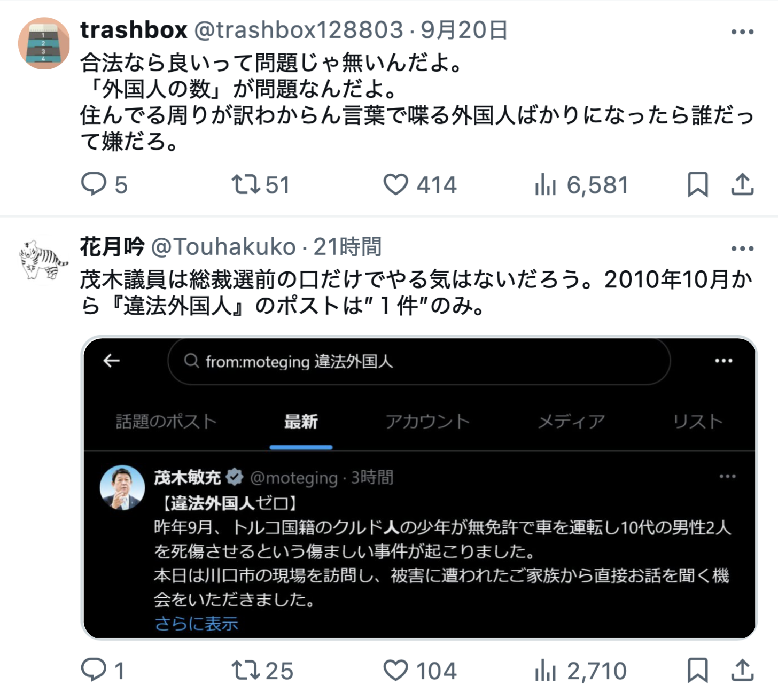Open the embedded search screenshot image
Image resolution: width=778 pixels, height=700 pixels.
[419, 488]
